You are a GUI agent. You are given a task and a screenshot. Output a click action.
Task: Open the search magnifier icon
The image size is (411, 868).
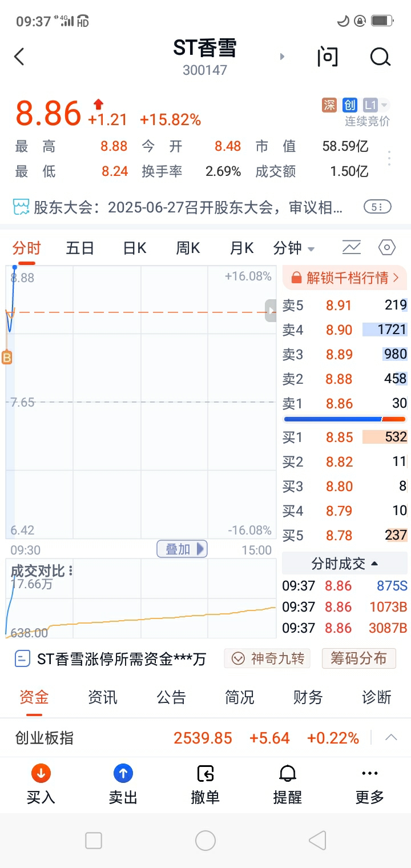[380, 57]
